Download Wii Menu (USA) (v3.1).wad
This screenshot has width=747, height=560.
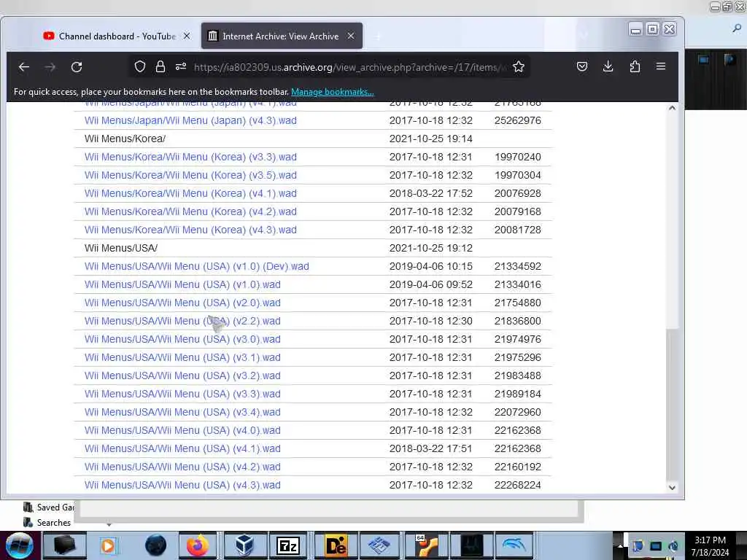click(x=182, y=357)
